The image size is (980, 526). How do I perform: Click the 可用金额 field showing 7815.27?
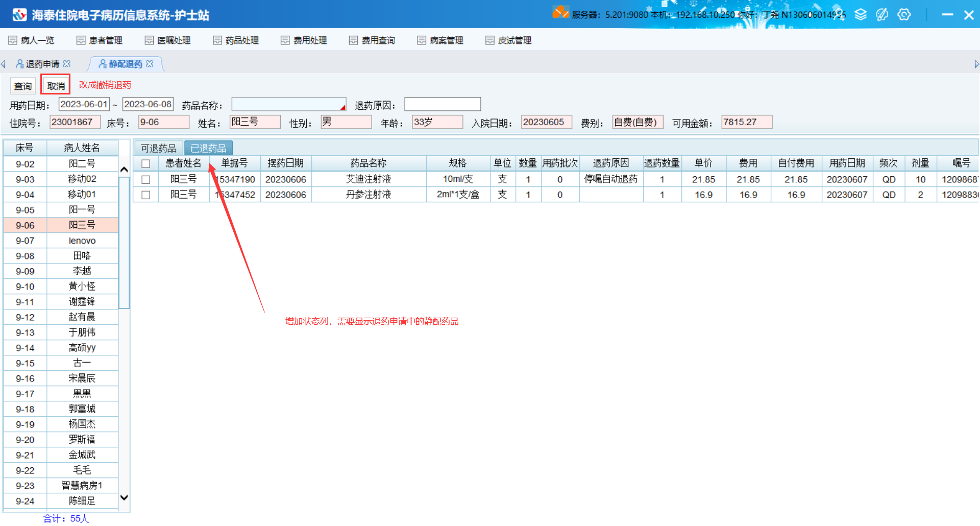pos(747,122)
